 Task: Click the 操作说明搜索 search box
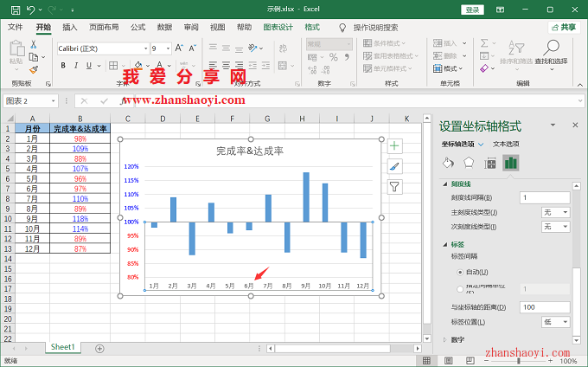point(375,28)
